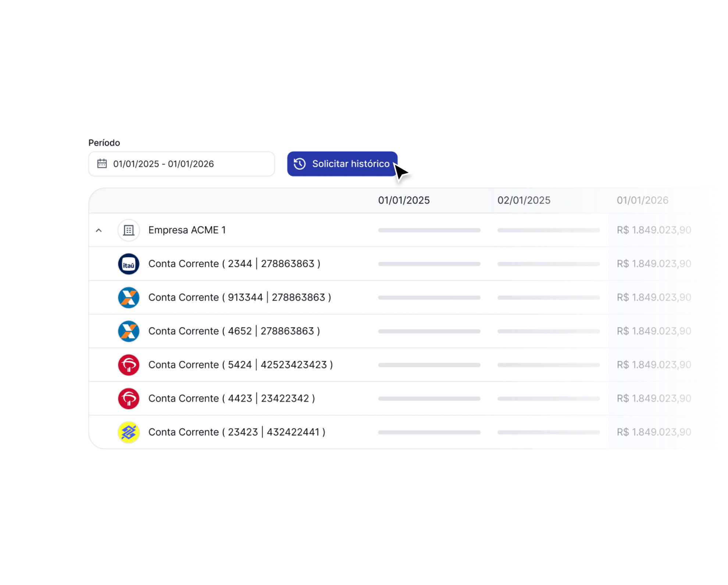Collapse the Empresa ACME 1 row

click(99, 231)
